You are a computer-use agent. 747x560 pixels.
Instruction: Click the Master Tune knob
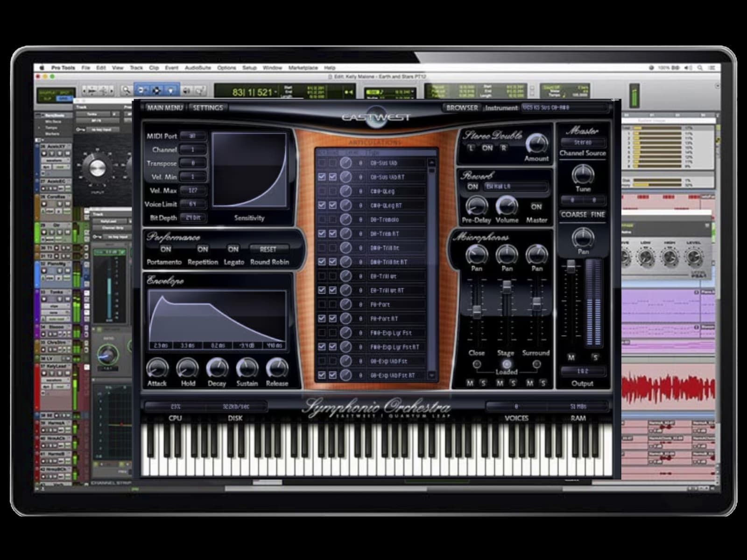(x=583, y=175)
